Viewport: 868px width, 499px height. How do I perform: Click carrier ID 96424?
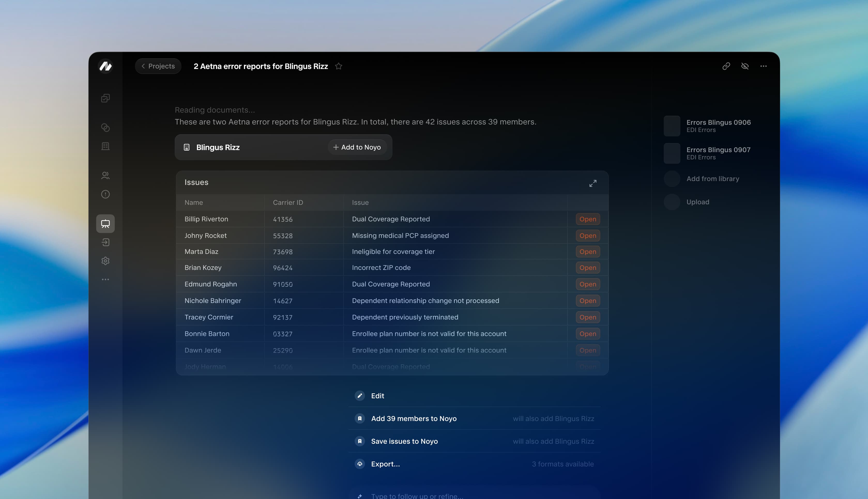[x=283, y=268]
